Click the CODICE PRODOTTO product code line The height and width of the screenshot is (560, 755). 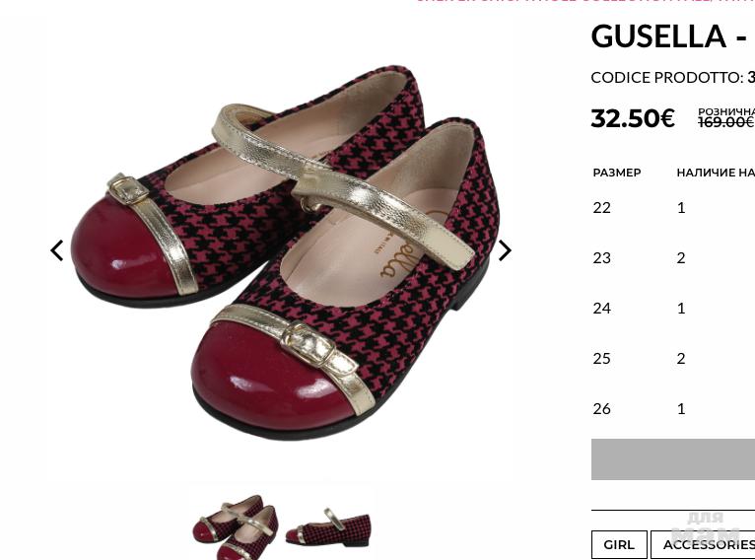[672, 78]
